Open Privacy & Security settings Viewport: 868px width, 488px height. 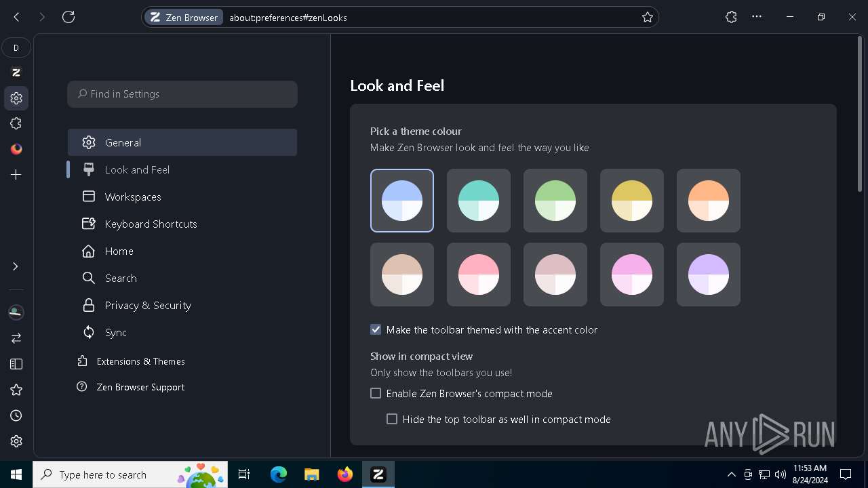pos(182,305)
